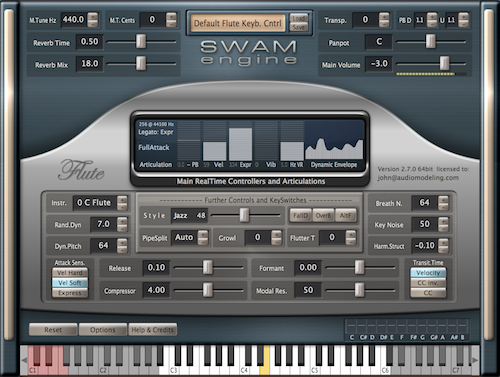Screen dimensions: 500x377
Task: Decrease PipeSplit setting with minus stepper
Action: pos(203,241)
